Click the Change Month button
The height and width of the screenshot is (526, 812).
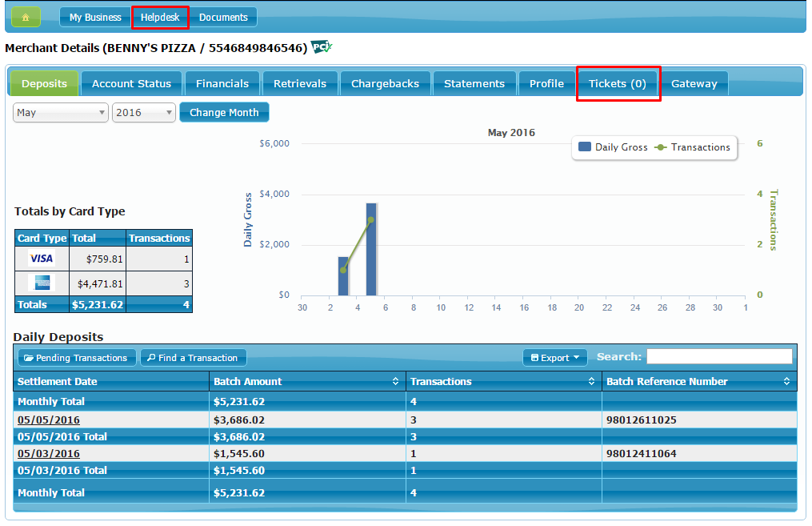click(x=224, y=113)
